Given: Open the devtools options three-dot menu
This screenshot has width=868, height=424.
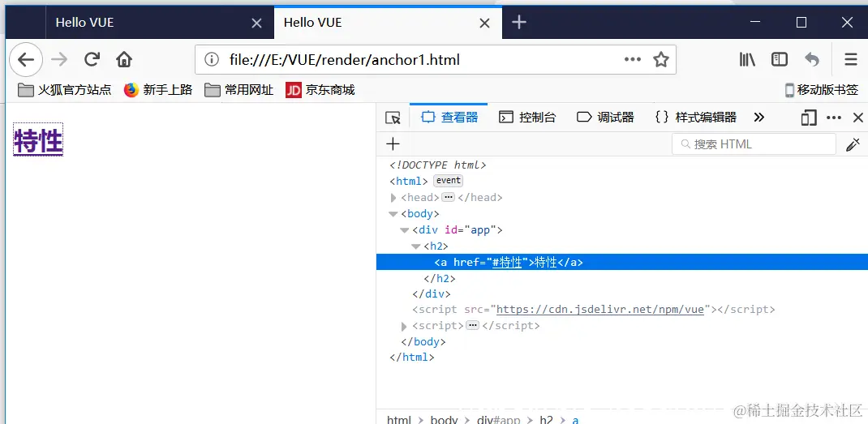Looking at the screenshot, I should (834, 118).
